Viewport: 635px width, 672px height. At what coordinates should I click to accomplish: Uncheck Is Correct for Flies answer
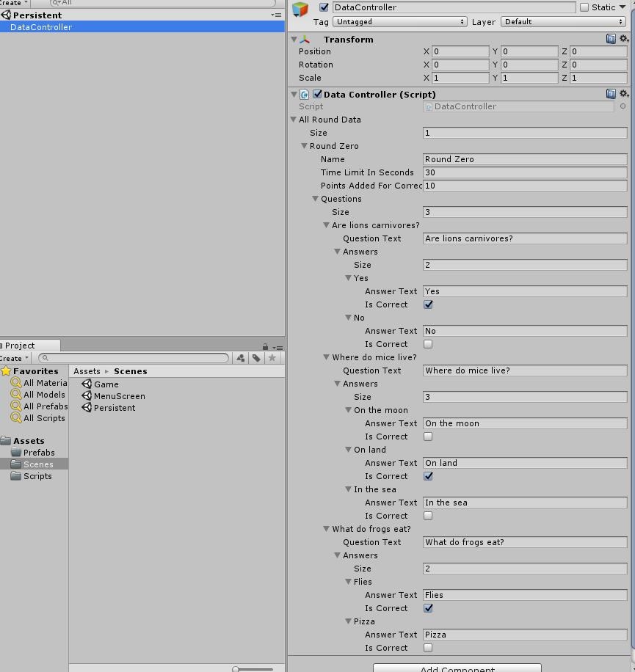428,607
